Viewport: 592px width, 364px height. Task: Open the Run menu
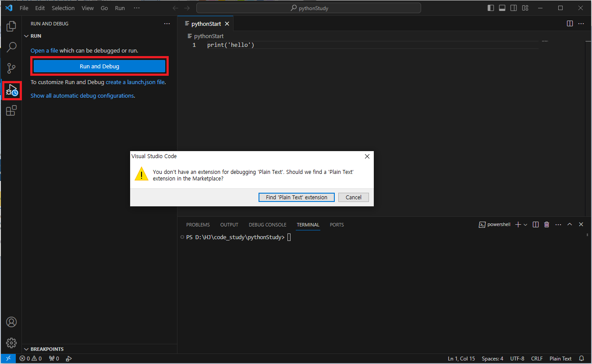tap(120, 8)
